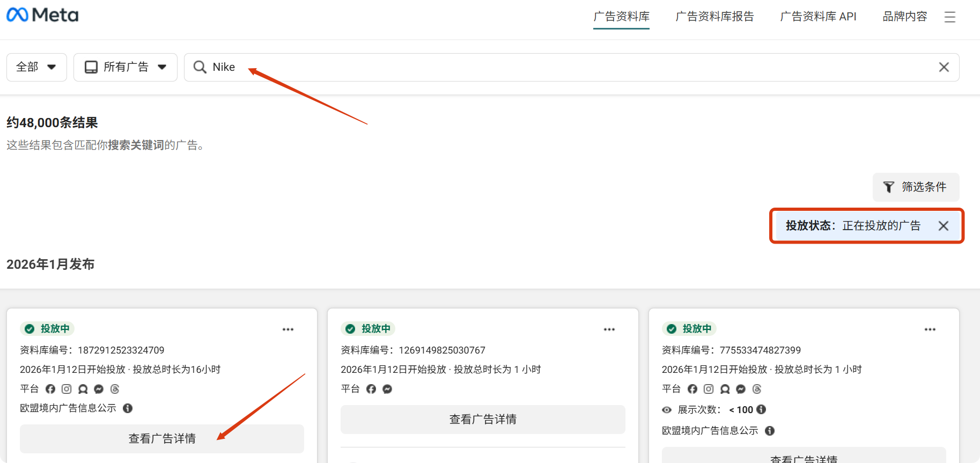Open the 品牌内容 tab
980x463 pixels.
905,17
